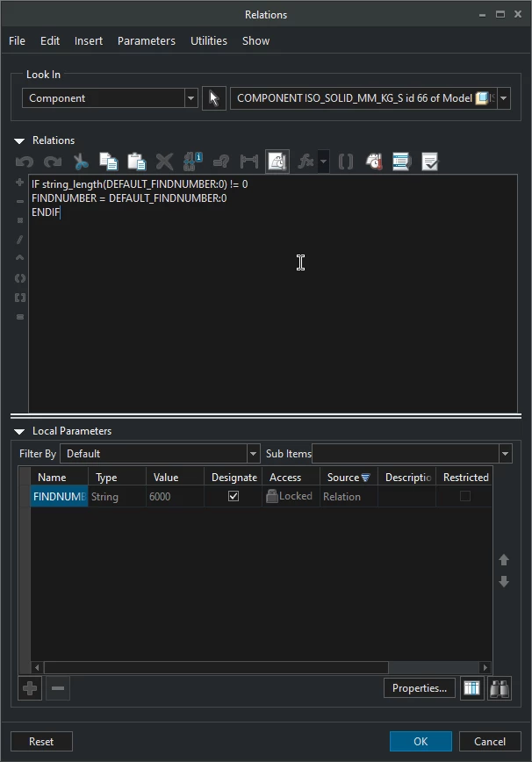This screenshot has height=762, width=532.
Task: Insert plus operator from the side palette
Action: pyautogui.click(x=19, y=183)
